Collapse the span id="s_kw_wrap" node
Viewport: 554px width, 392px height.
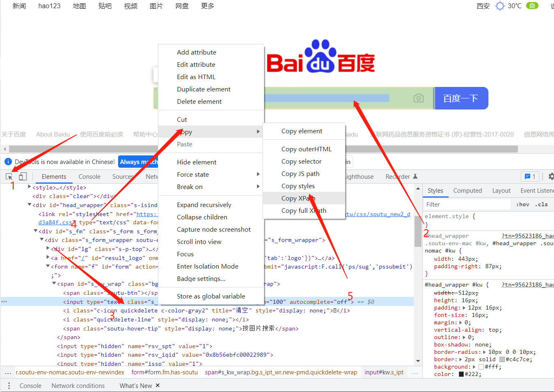click(54, 283)
